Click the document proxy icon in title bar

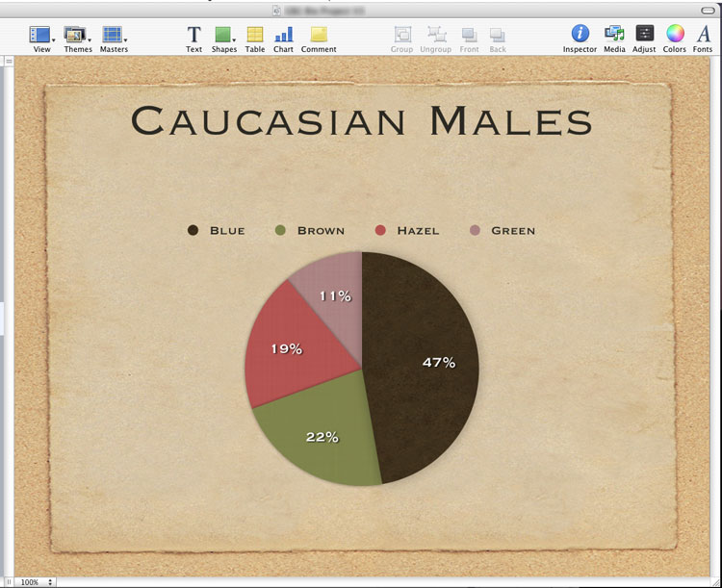click(x=276, y=11)
